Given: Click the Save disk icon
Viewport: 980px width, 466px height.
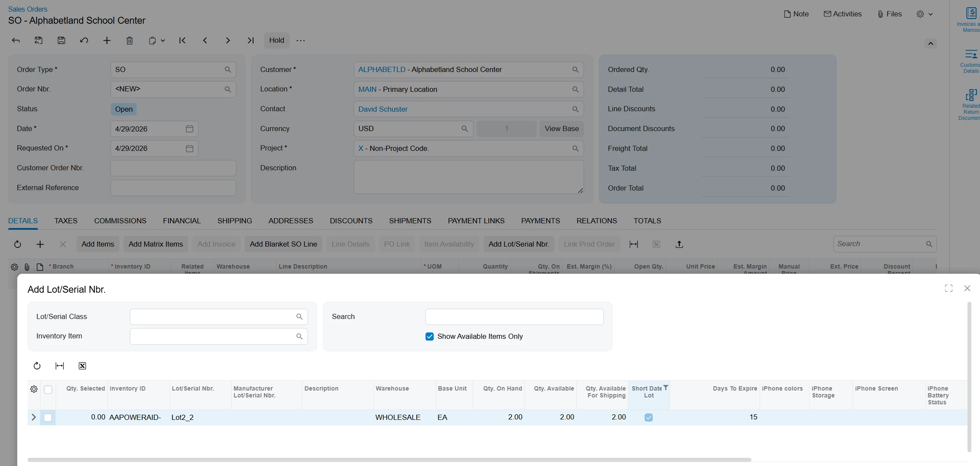Looking at the screenshot, I should tap(61, 41).
